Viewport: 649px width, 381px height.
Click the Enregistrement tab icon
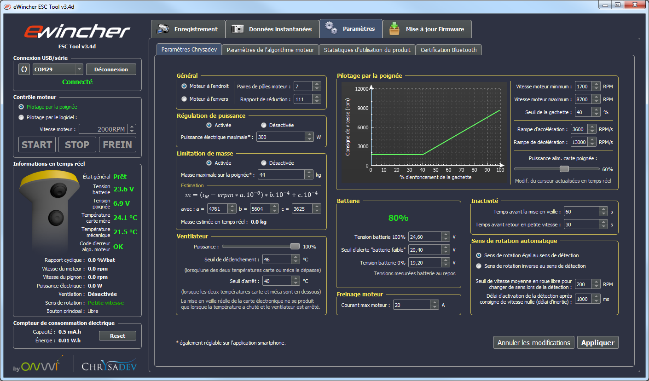tap(163, 29)
